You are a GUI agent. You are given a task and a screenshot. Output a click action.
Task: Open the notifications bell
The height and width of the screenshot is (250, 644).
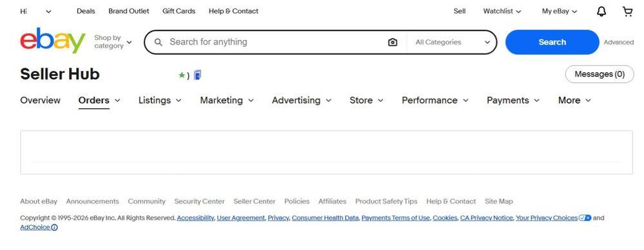coord(601,12)
